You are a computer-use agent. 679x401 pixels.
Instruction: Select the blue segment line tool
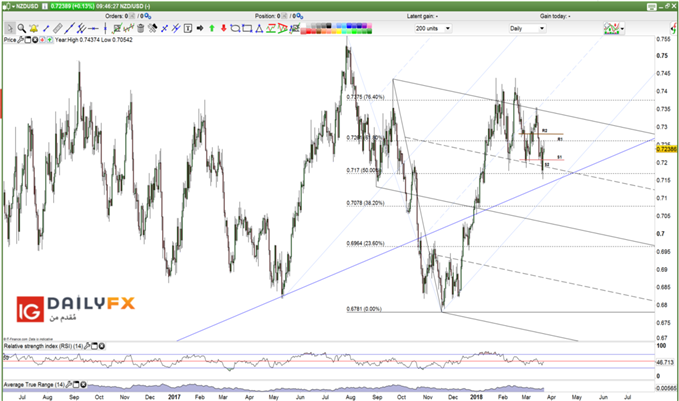click(45, 29)
